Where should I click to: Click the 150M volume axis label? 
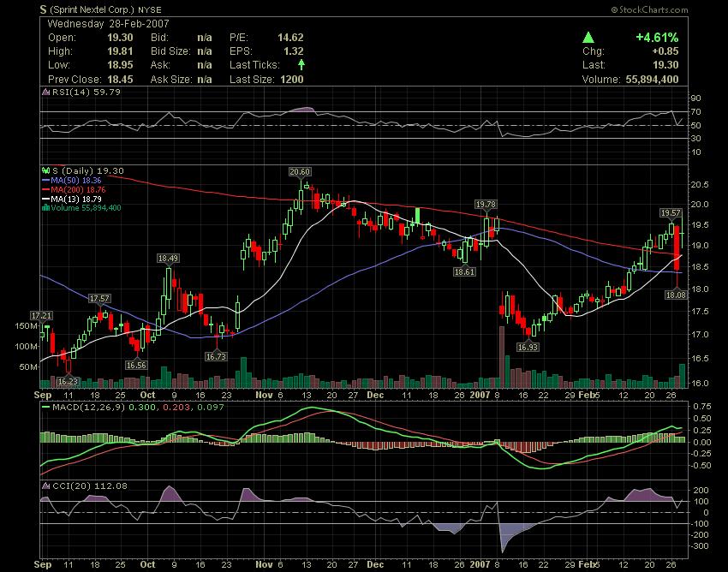point(27,326)
